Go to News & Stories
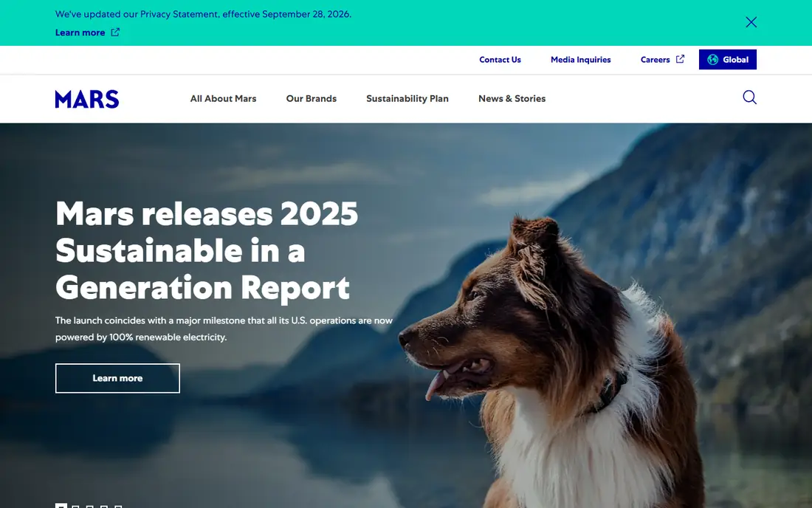Image resolution: width=812 pixels, height=508 pixels. point(512,98)
